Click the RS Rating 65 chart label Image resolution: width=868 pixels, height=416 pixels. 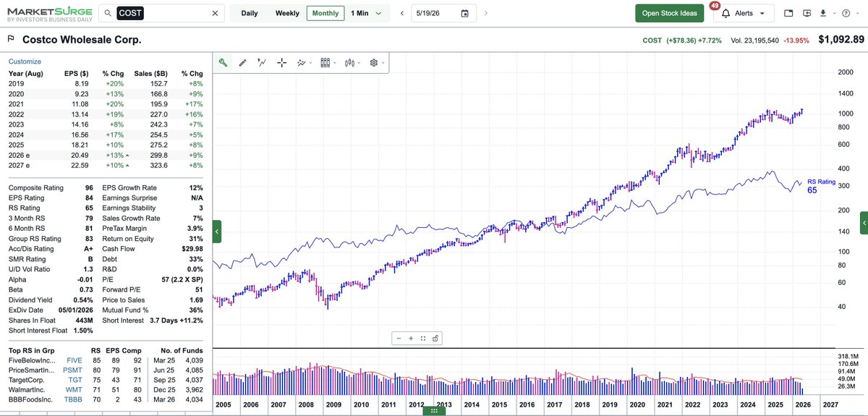click(x=821, y=186)
